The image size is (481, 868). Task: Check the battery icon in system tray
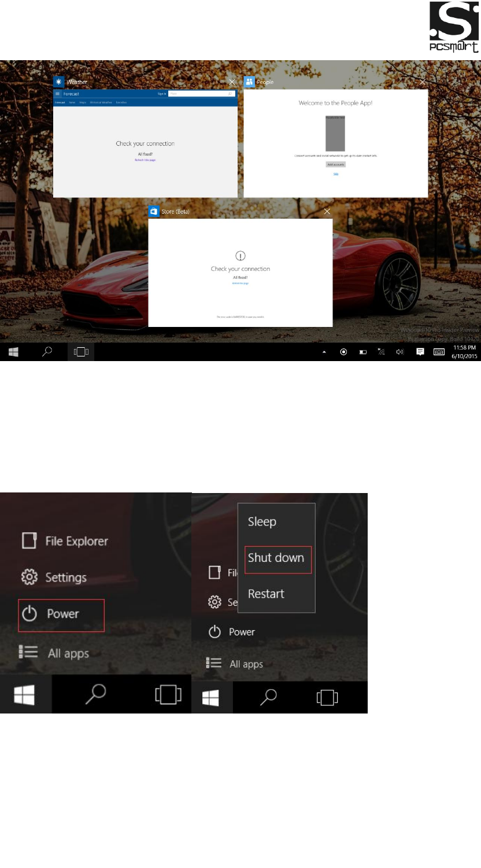[x=363, y=352]
